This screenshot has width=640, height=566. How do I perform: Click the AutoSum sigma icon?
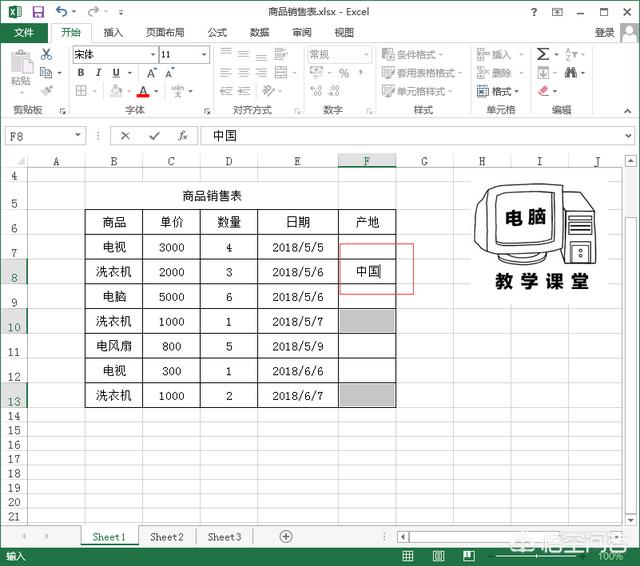[x=543, y=54]
